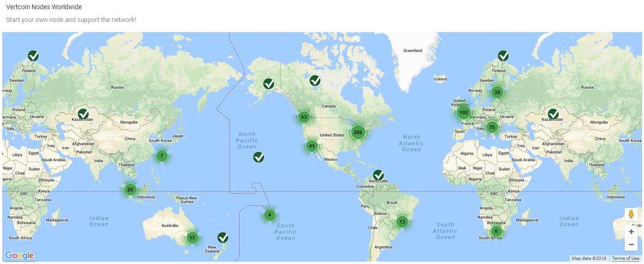Open the 192 node cluster over United Kingdom
Screen dimensions: 644x264
[464, 112]
